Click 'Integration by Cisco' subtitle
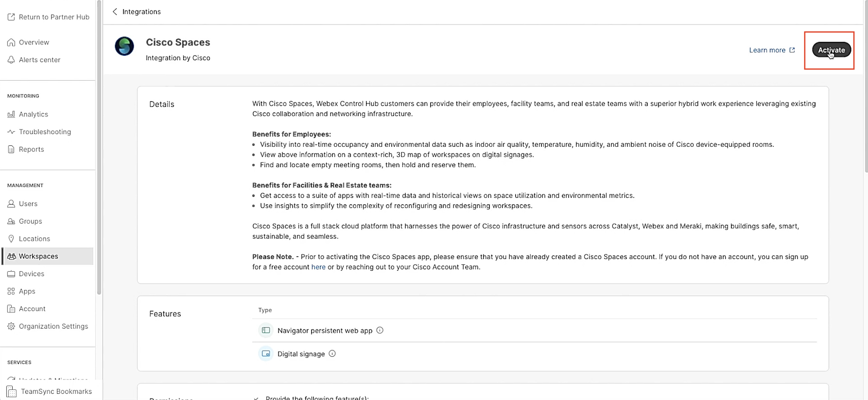 click(x=178, y=58)
